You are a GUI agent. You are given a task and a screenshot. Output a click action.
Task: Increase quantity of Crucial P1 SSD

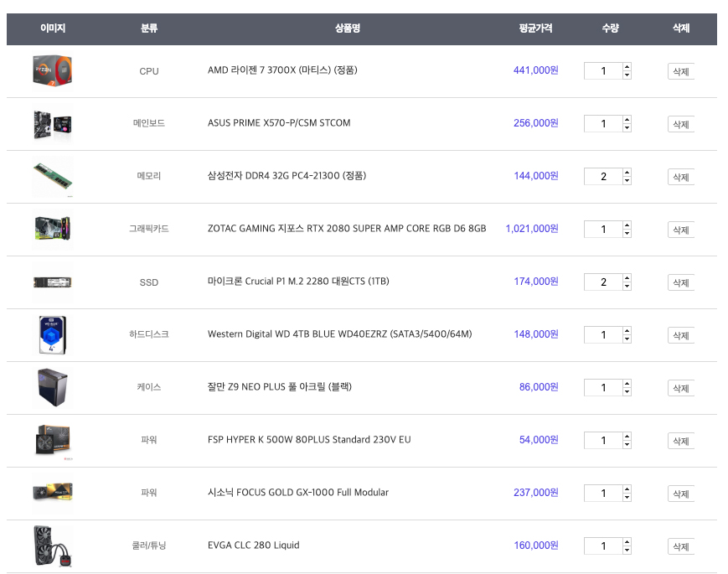[x=627, y=277]
